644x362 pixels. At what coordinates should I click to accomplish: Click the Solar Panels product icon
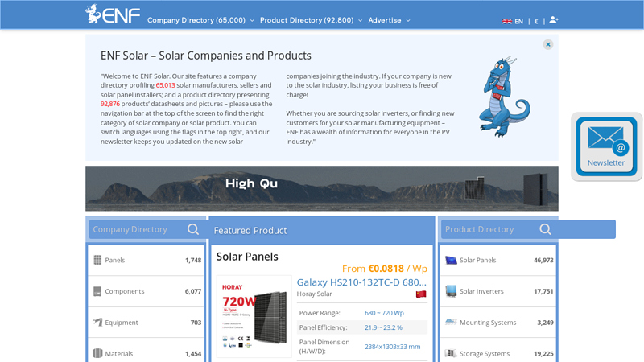[x=451, y=260]
